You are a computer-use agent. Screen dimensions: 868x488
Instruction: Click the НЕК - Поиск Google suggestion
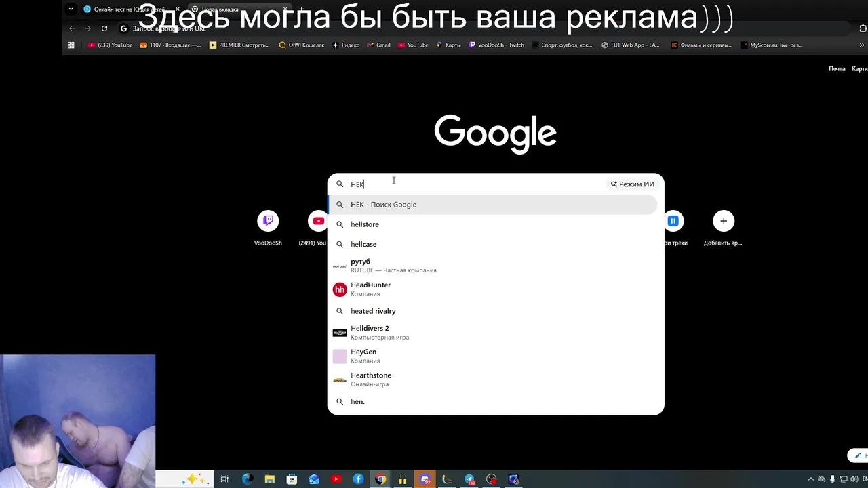point(492,205)
